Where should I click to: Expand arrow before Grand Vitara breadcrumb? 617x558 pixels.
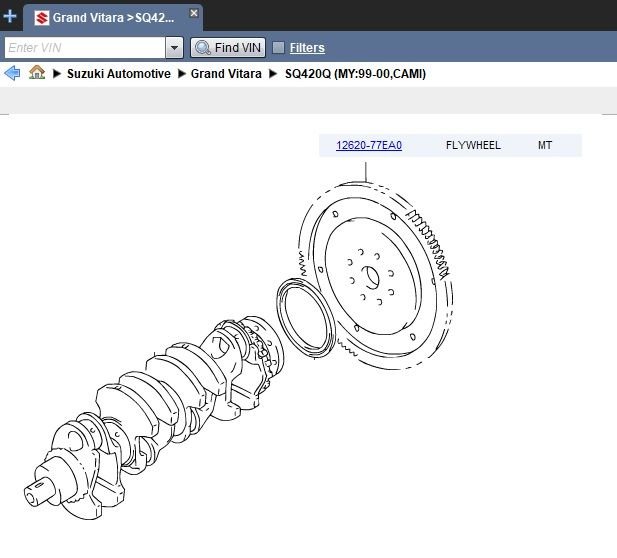(x=181, y=74)
